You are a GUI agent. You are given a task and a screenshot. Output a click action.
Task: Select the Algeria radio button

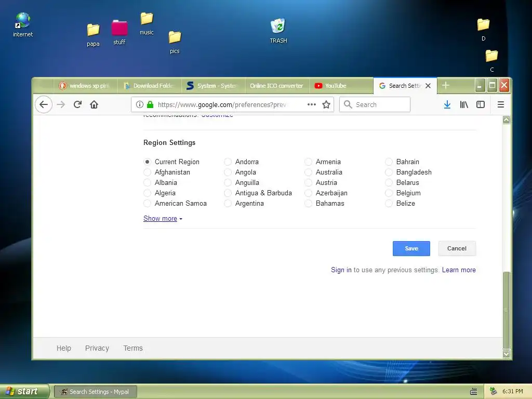coord(147,193)
